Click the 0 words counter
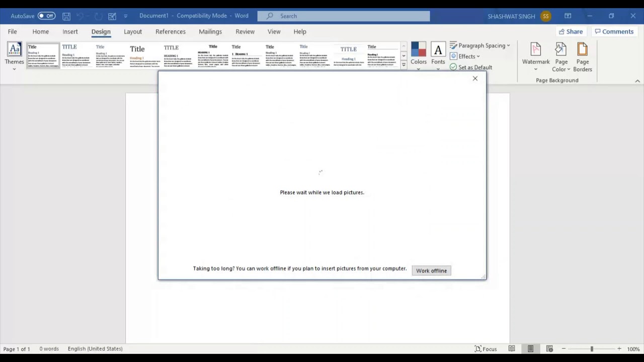 [49, 349]
